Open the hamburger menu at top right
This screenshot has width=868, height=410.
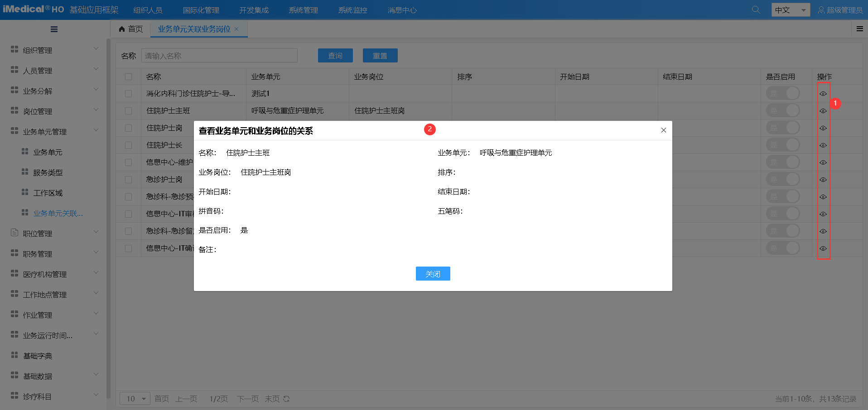[x=859, y=29]
